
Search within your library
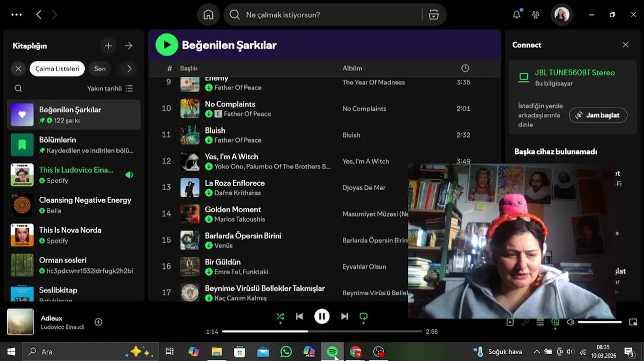pos(19,88)
